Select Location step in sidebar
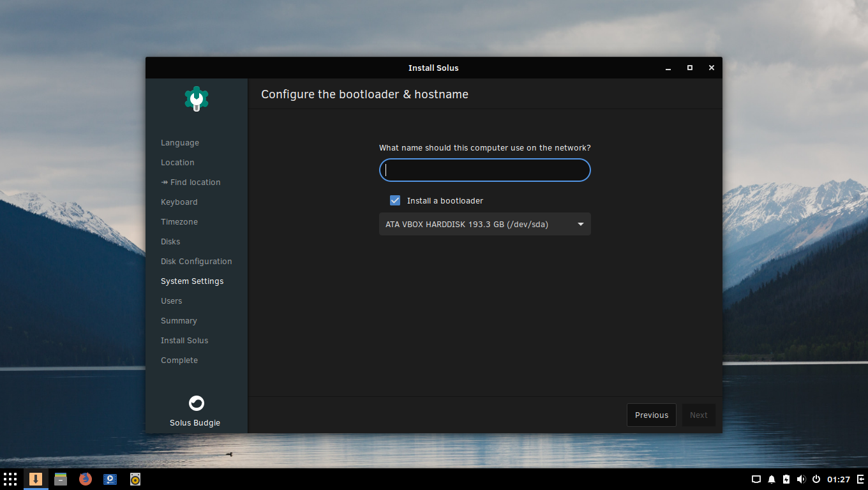The image size is (868, 490). click(177, 163)
